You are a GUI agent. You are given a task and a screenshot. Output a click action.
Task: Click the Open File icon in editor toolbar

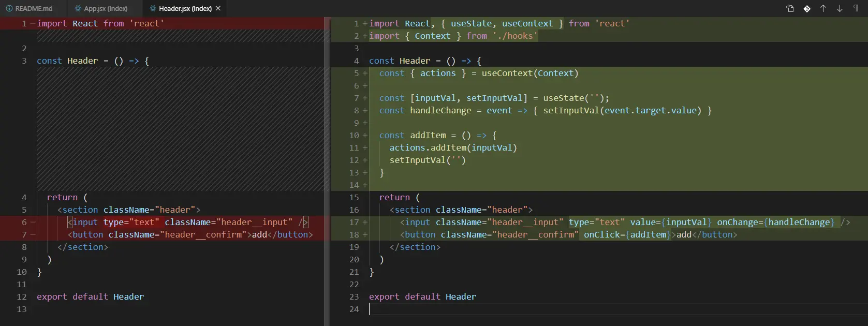790,8
